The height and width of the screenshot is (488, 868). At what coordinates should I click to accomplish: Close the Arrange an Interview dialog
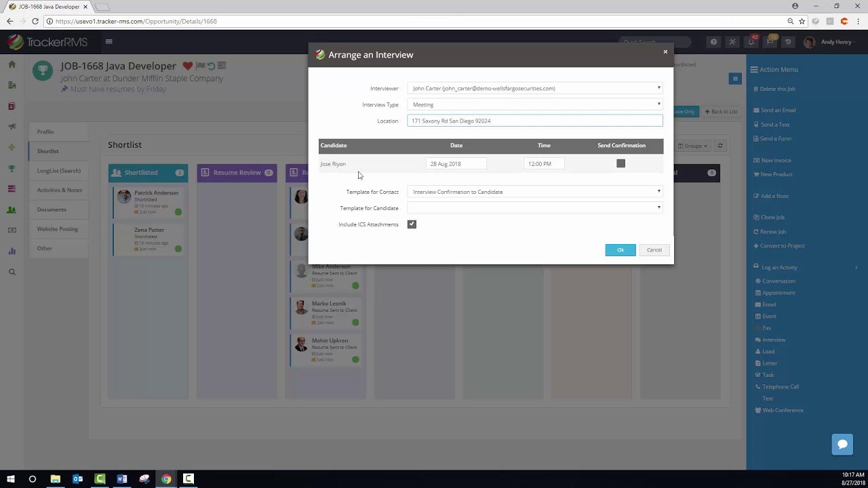665,52
